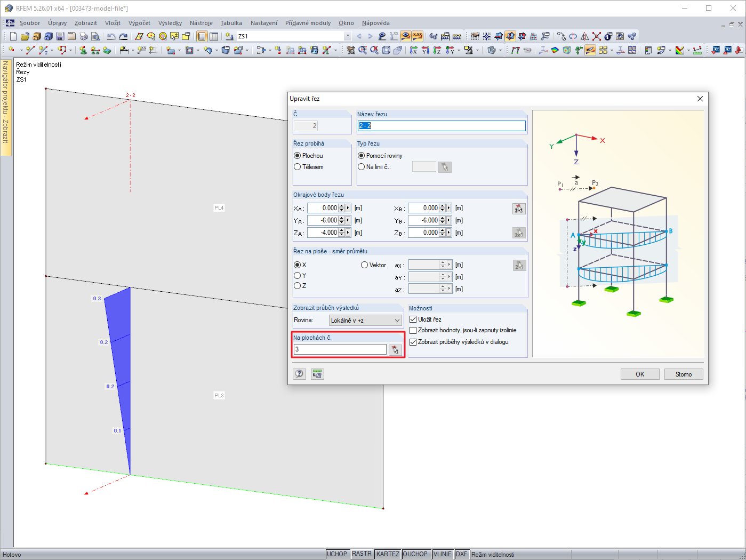This screenshot has height=560, width=746.
Task: Open the info icon in the top toolbar
Action: tap(608, 36)
